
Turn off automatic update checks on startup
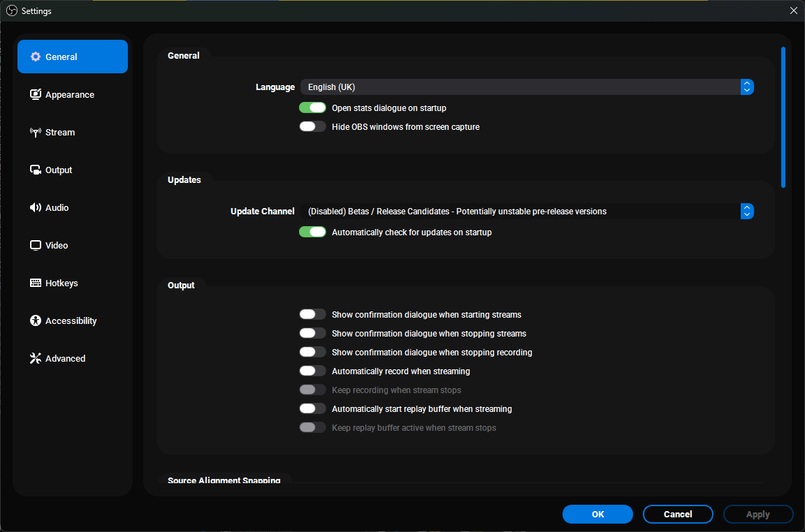[x=312, y=231]
